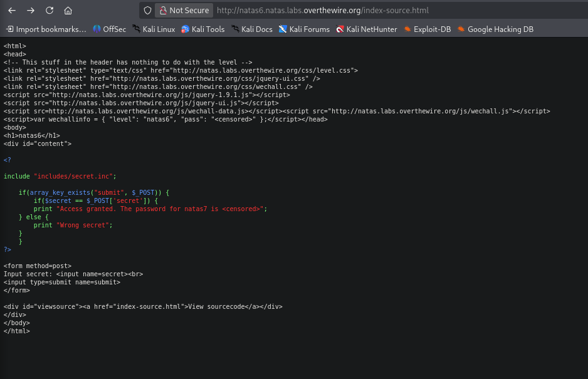Go back with the left arrow button
This screenshot has width=588, height=379.
click(x=12, y=11)
